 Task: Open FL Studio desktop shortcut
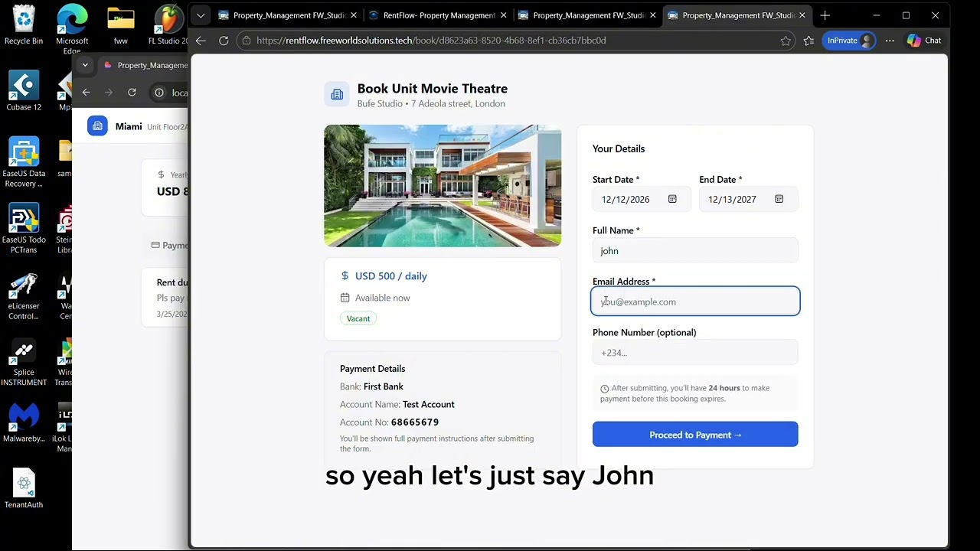[168, 25]
